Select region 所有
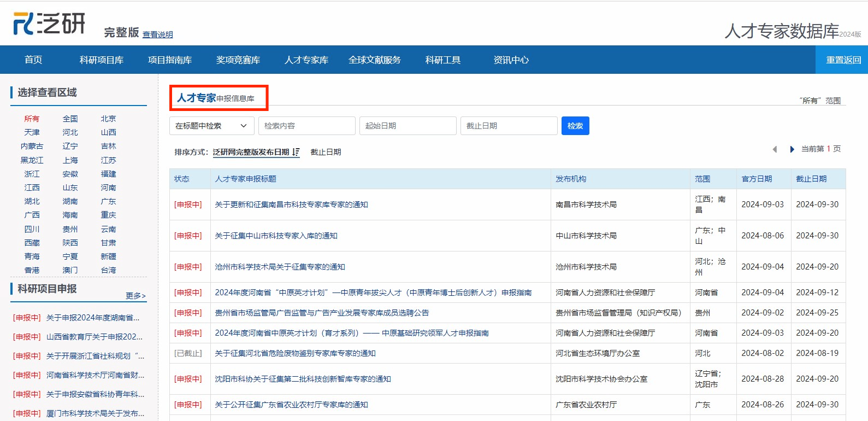This screenshot has height=421, width=868. coord(32,119)
